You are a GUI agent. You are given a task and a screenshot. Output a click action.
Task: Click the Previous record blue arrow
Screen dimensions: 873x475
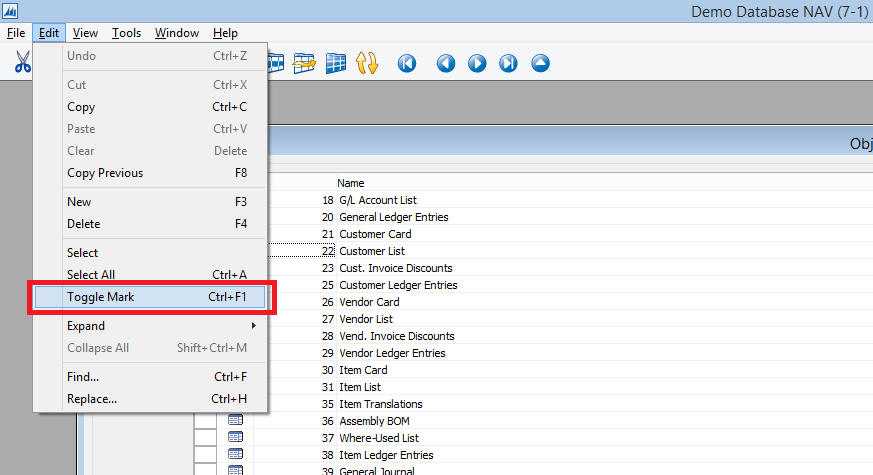pos(446,64)
